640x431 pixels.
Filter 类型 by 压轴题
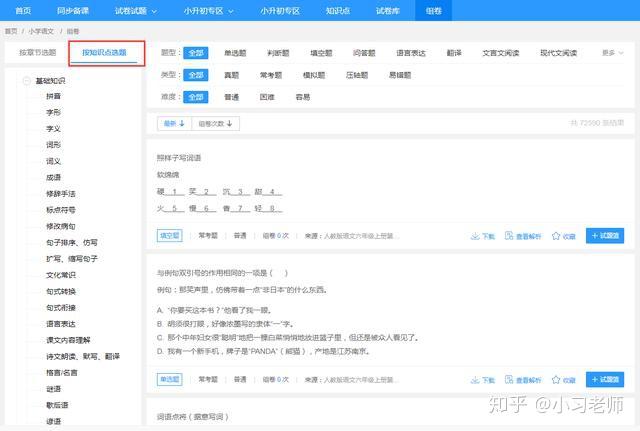click(357, 75)
